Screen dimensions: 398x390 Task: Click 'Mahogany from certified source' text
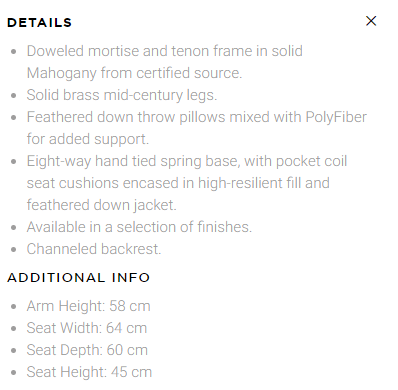click(x=134, y=73)
